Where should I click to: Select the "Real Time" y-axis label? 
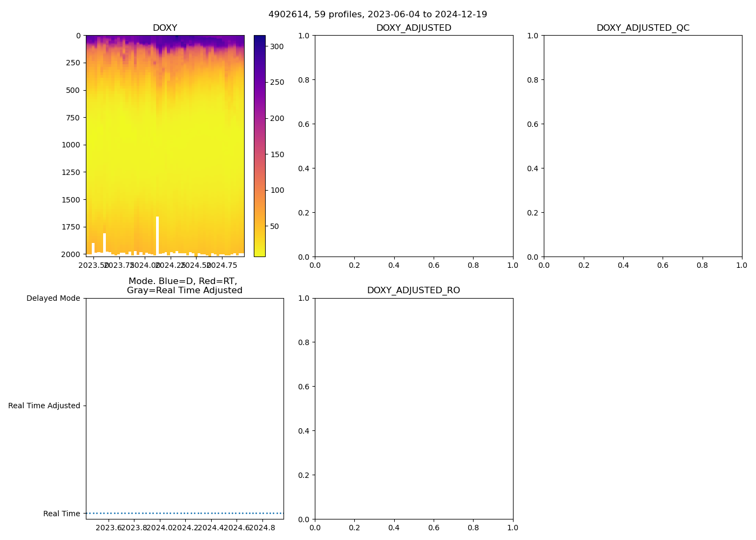click(x=62, y=514)
